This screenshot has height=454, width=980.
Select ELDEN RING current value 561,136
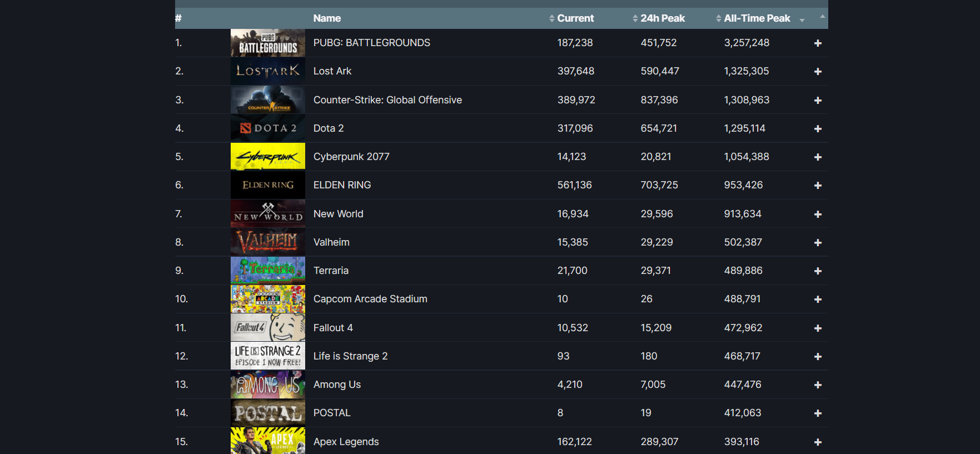tap(575, 185)
